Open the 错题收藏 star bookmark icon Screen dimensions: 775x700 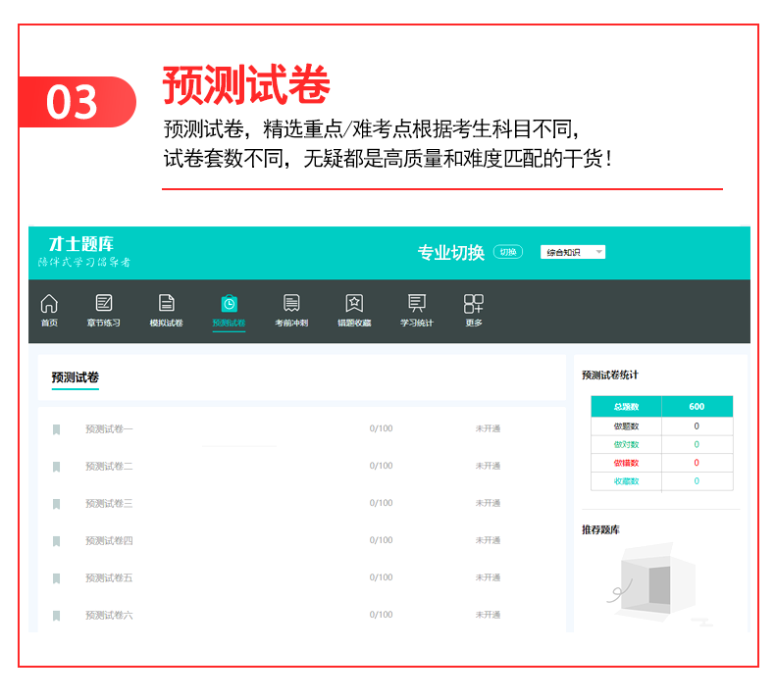(354, 303)
